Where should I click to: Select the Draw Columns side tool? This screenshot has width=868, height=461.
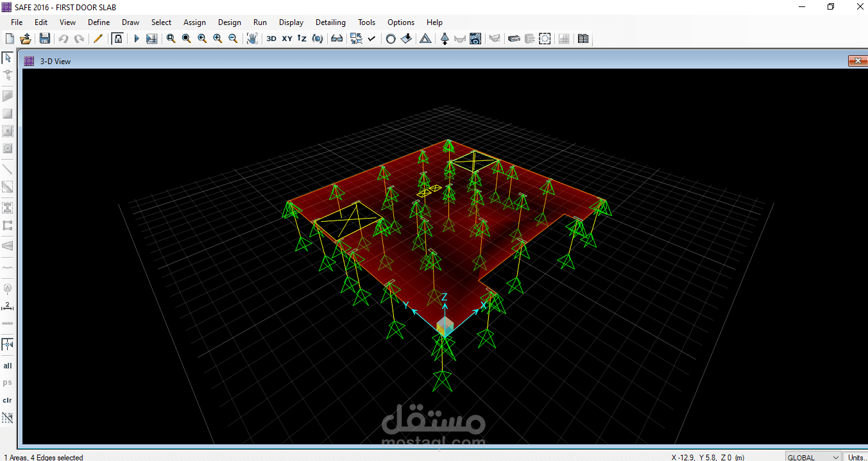8,208
